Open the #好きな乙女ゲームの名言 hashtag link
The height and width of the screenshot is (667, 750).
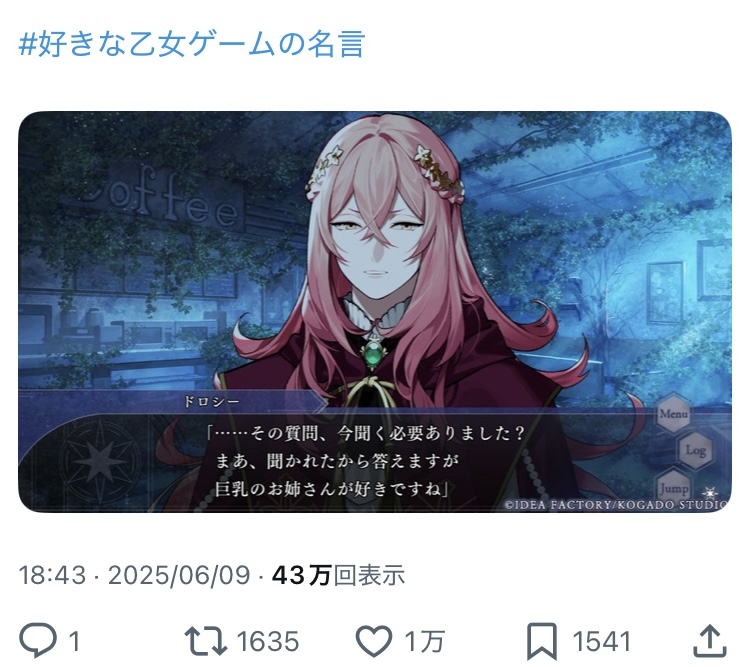pyautogui.click(x=192, y=44)
